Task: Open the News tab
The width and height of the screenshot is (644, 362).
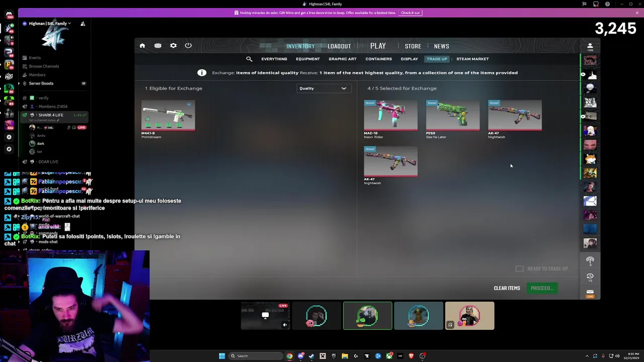Action: [441, 46]
